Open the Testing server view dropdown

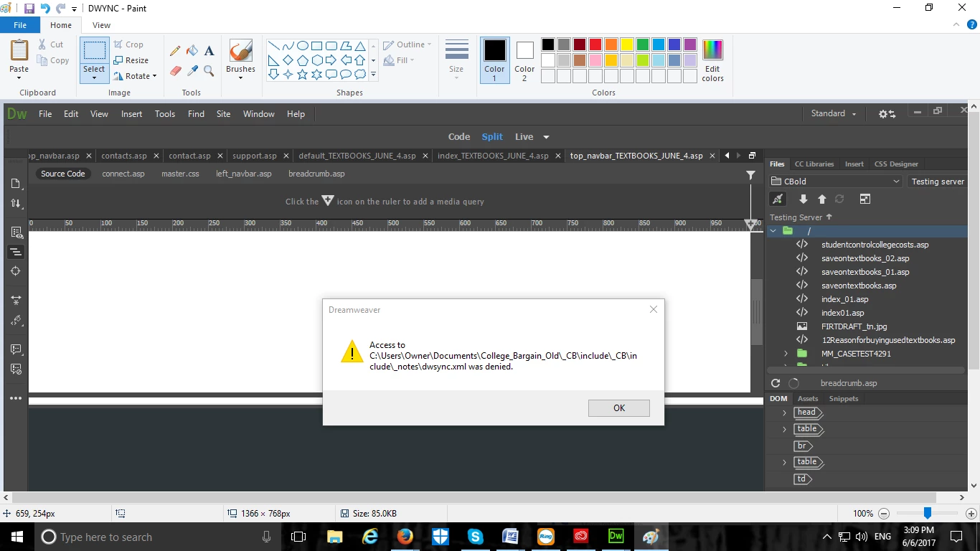(938, 182)
